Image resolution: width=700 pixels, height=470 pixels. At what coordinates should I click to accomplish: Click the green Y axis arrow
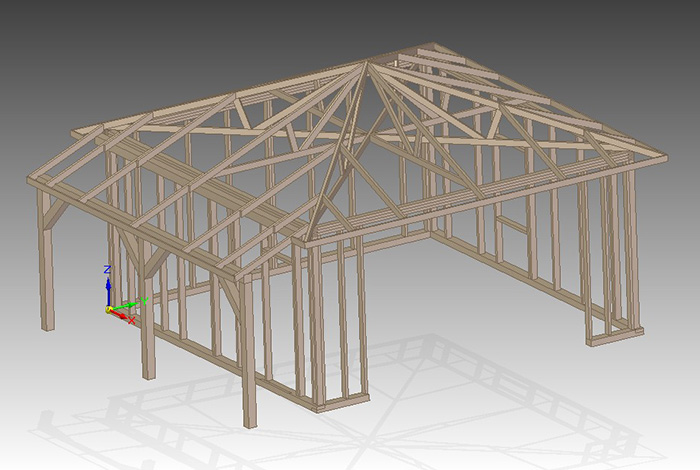click(x=125, y=306)
